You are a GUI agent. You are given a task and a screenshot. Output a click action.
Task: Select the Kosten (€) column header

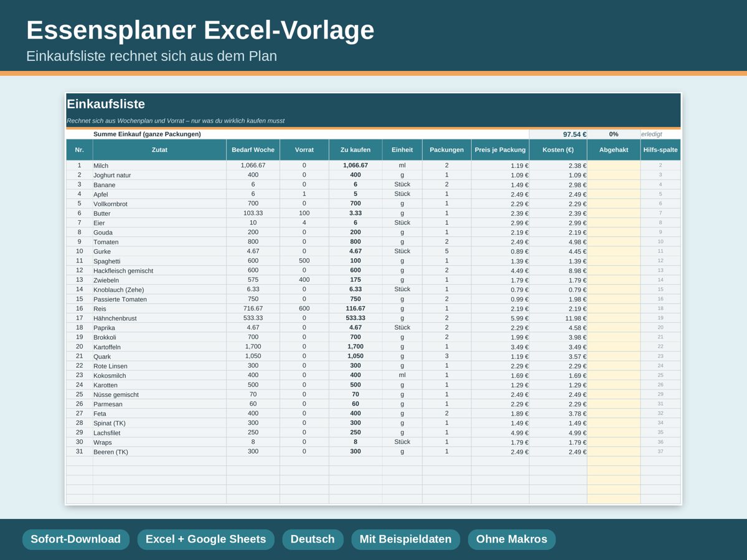click(x=558, y=150)
